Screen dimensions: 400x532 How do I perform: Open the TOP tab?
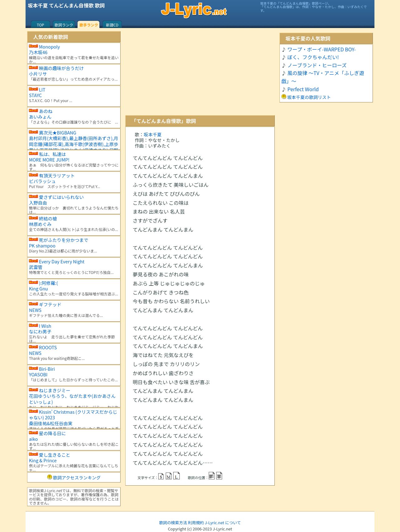pyautogui.click(x=40, y=25)
